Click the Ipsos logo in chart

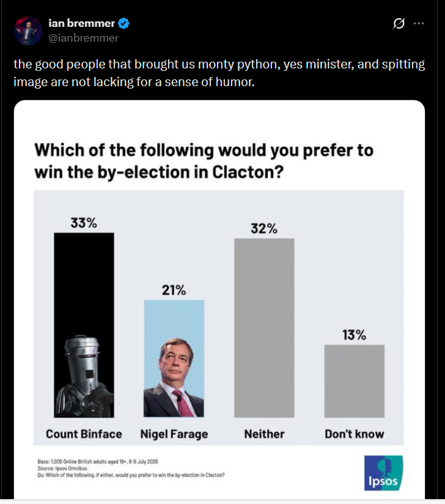383,473
